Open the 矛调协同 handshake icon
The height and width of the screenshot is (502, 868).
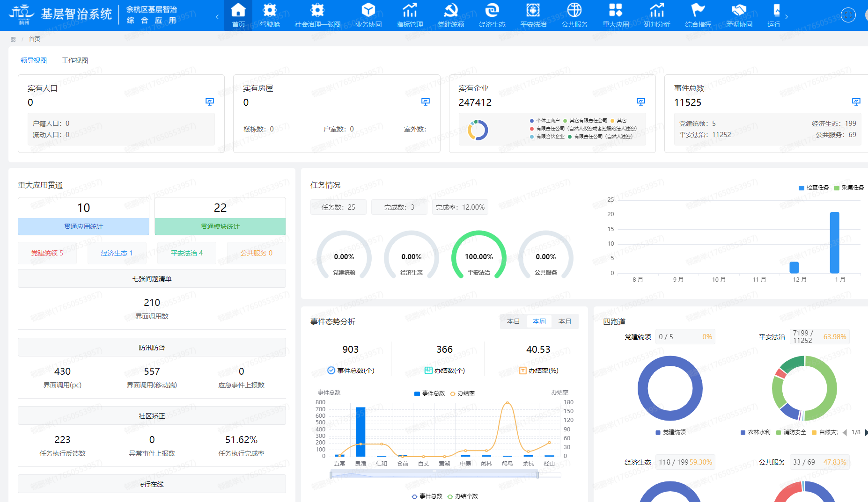point(739,10)
